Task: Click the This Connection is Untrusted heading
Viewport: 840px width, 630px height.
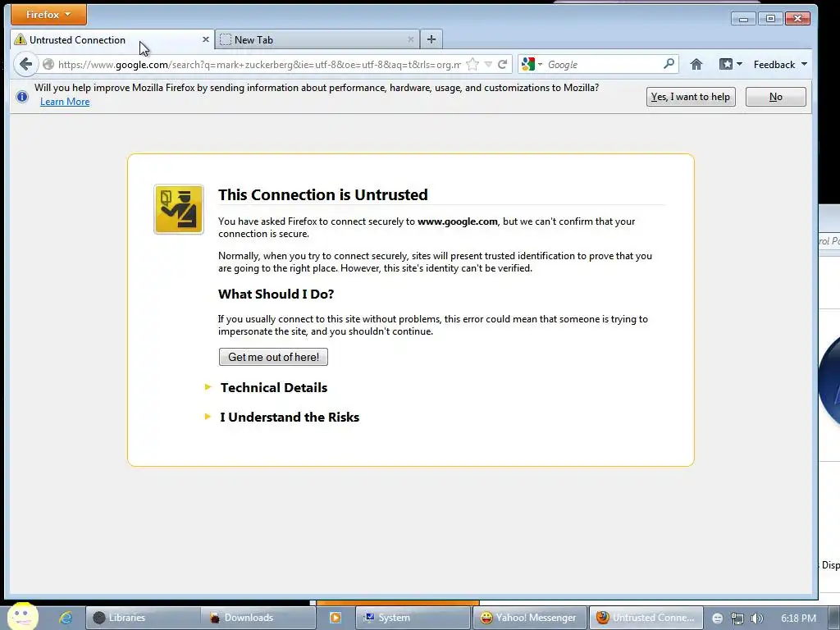Action: [323, 194]
